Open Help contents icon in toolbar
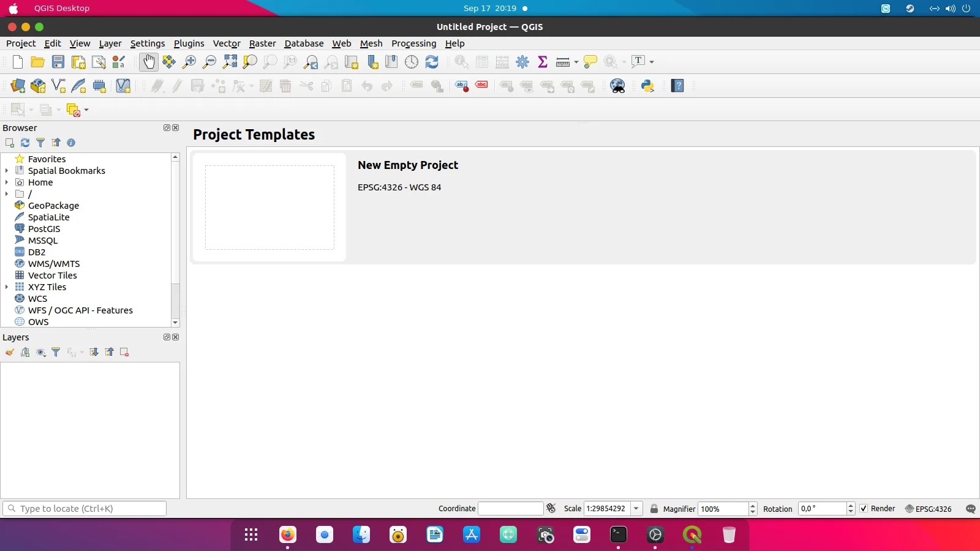Image resolution: width=980 pixels, height=551 pixels. [677, 86]
